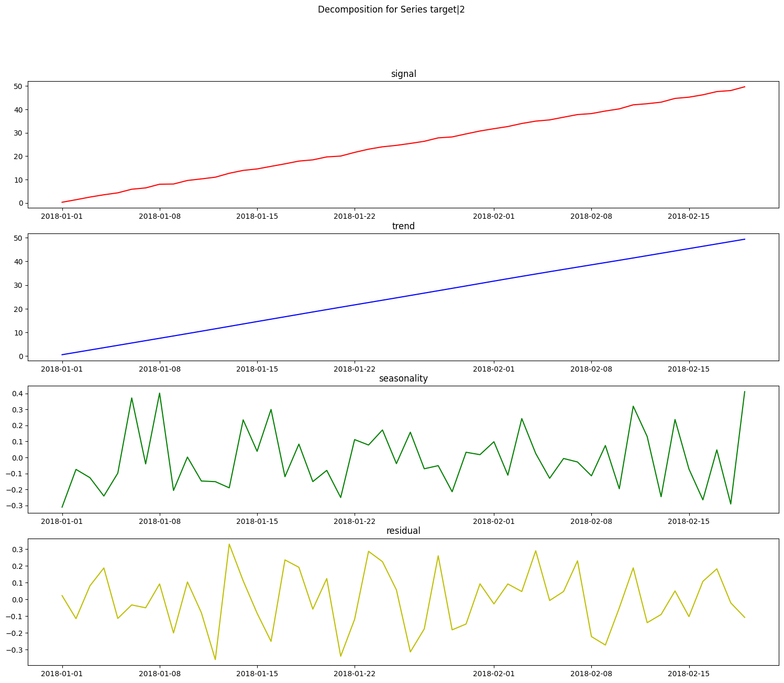Screen dimensions: 784x683
Task: Choose '2018-01-08' label on seasonality x-axis
Action: (160, 521)
